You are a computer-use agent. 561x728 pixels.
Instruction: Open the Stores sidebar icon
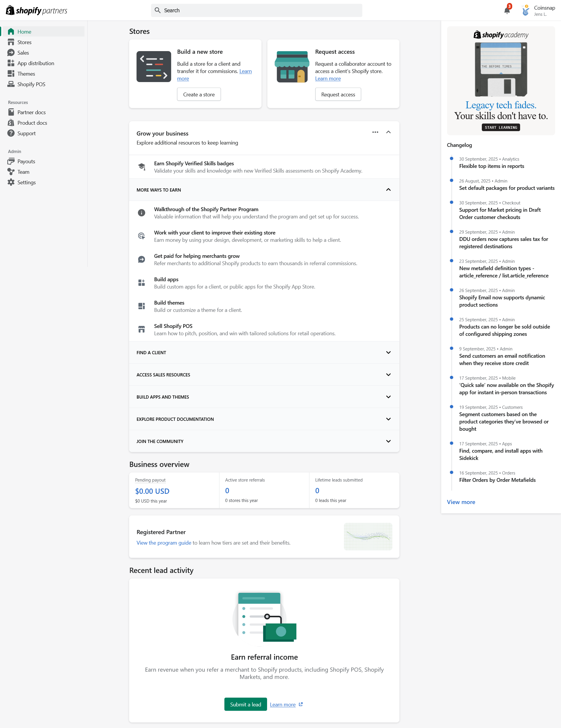click(x=11, y=42)
